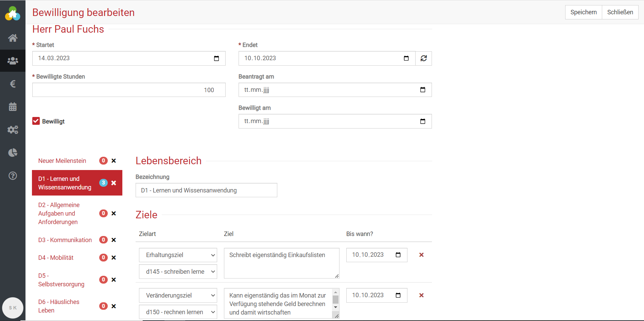Open the settings gears icon in sidebar
Viewport: 644px width, 321px height.
tap(13, 130)
